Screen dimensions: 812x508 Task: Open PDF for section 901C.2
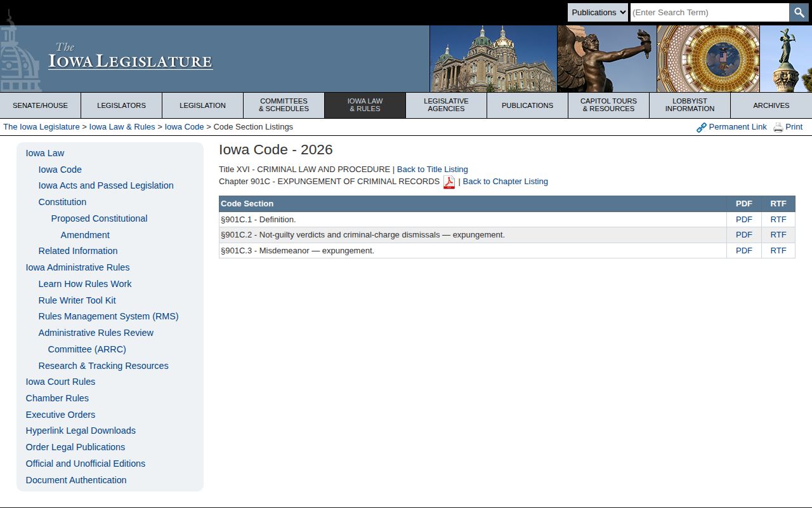point(743,235)
